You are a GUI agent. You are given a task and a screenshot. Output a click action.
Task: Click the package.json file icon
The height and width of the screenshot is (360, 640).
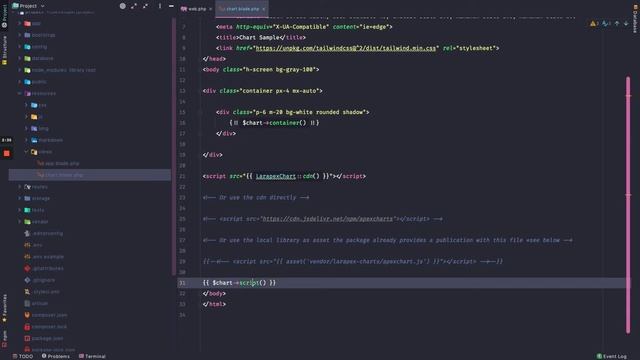tap(27, 338)
